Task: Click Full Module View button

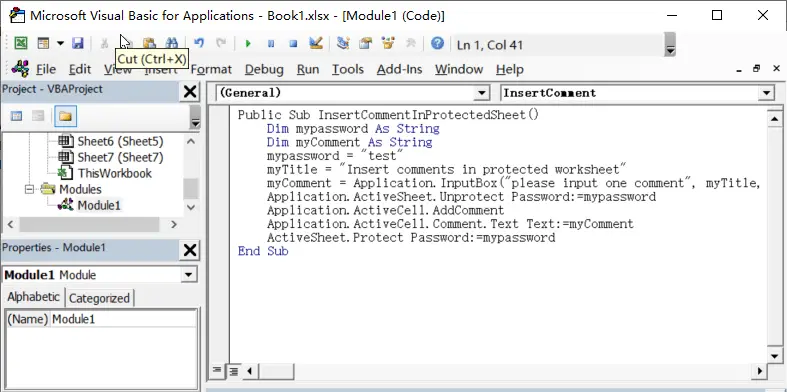Action: point(233,370)
